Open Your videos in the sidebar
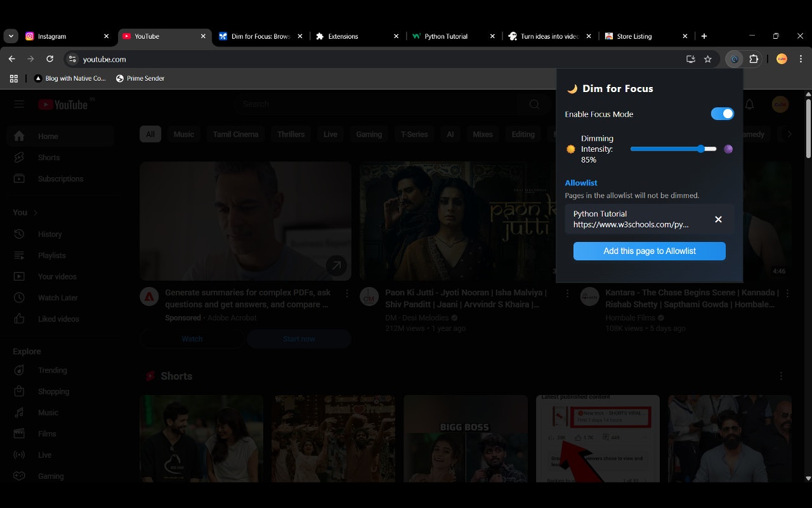This screenshot has width=812, height=508. (61, 276)
